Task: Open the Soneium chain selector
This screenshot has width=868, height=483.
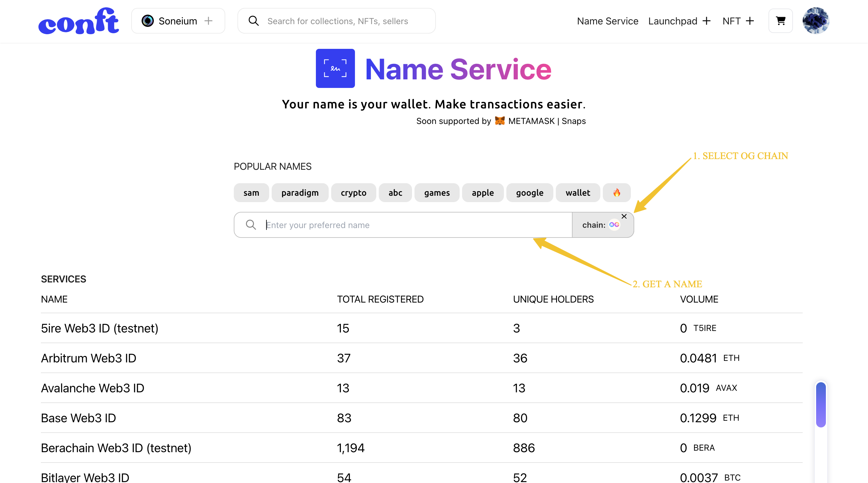Action: (x=178, y=21)
